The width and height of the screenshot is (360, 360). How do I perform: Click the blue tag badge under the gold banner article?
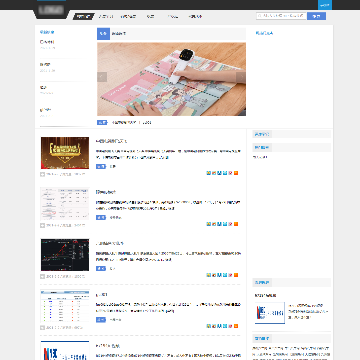(x=101, y=166)
